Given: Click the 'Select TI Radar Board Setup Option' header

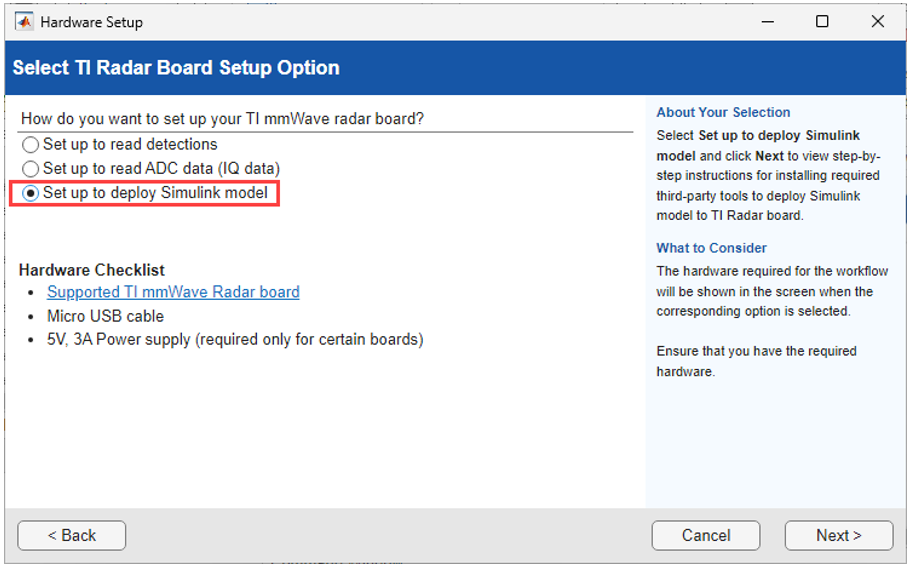Looking at the screenshot, I should (176, 68).
